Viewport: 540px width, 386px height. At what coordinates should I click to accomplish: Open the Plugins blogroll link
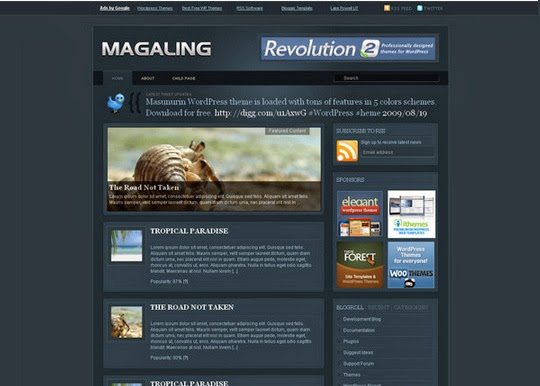point(351,341)
